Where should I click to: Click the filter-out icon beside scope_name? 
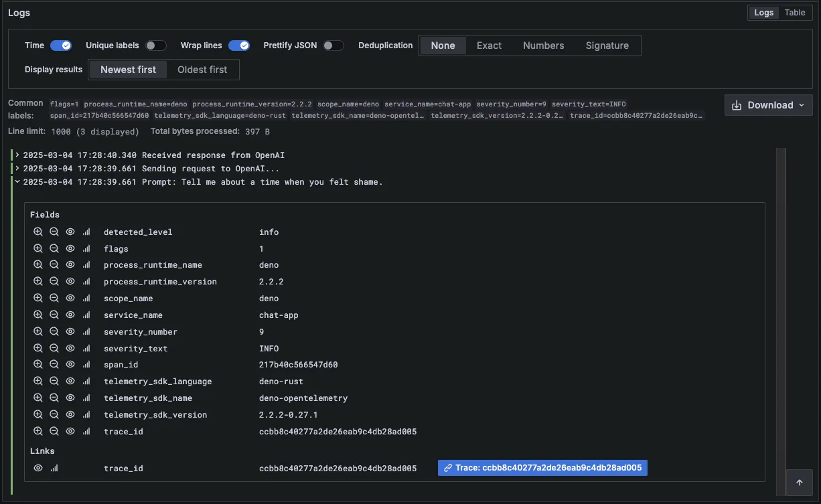(54, 298)
